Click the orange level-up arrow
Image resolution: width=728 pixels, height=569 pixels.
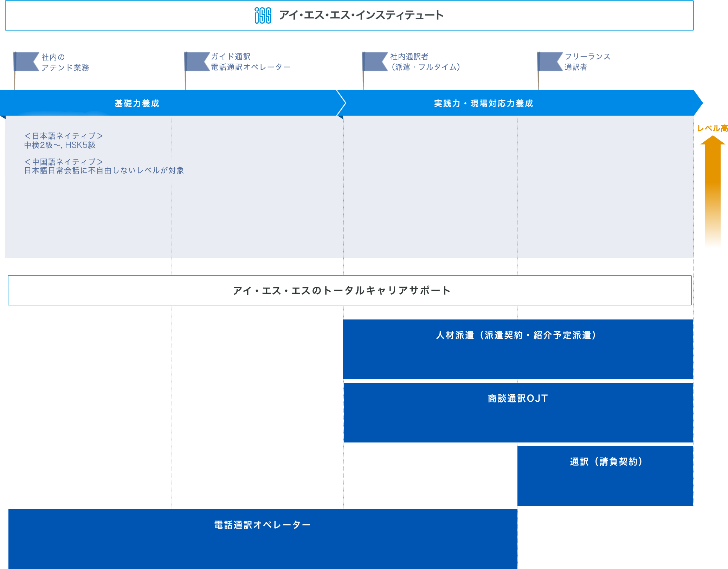(713, 191)
